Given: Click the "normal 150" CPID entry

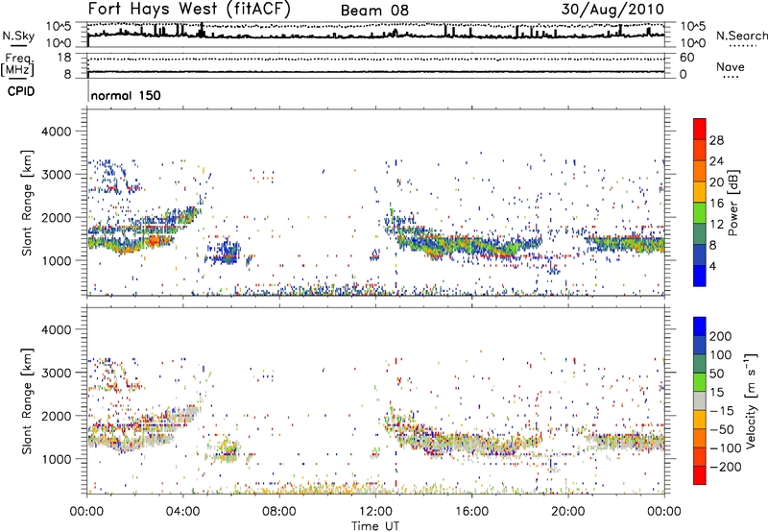Looking at the screenshot, I should (126, 95).
